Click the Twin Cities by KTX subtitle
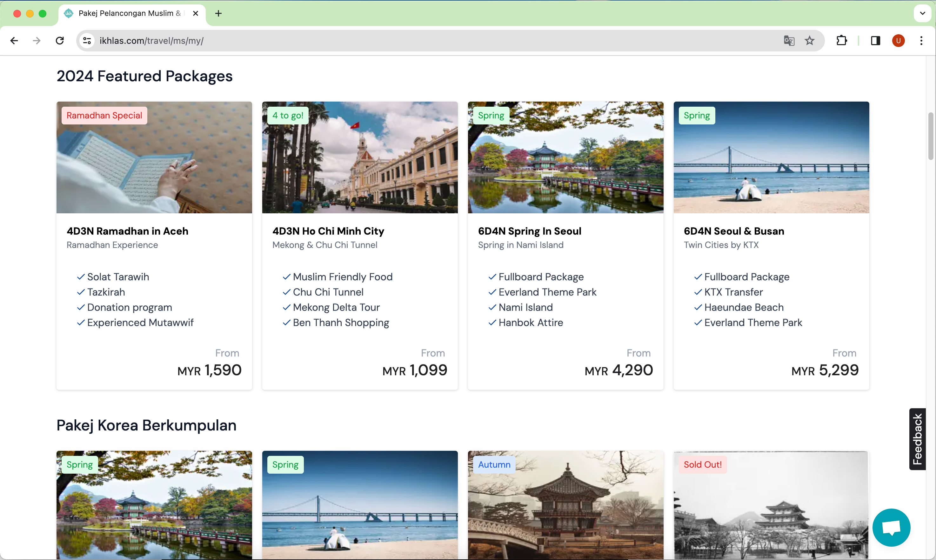The height and width of the screenshot is (560, 936). coord(721,245)
